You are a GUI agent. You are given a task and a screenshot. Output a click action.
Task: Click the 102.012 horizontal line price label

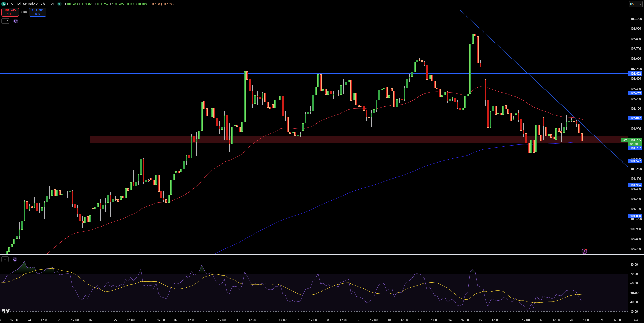coord(636,118)
